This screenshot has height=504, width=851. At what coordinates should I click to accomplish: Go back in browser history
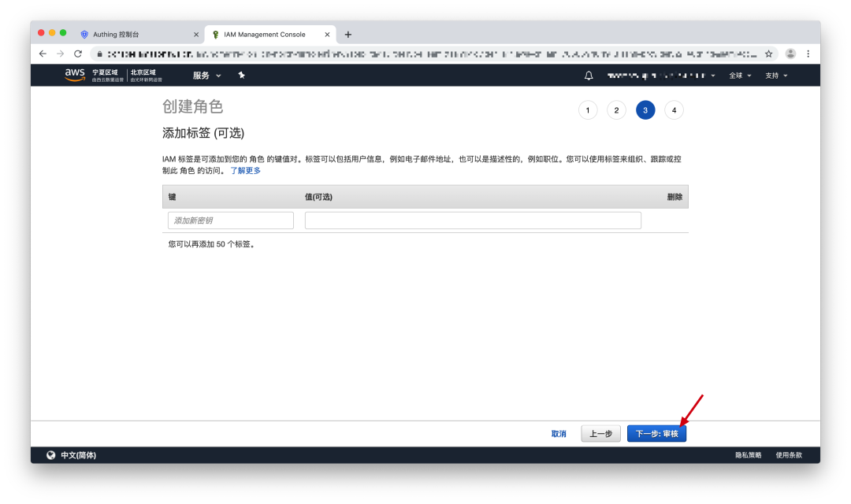click(43, 54)
